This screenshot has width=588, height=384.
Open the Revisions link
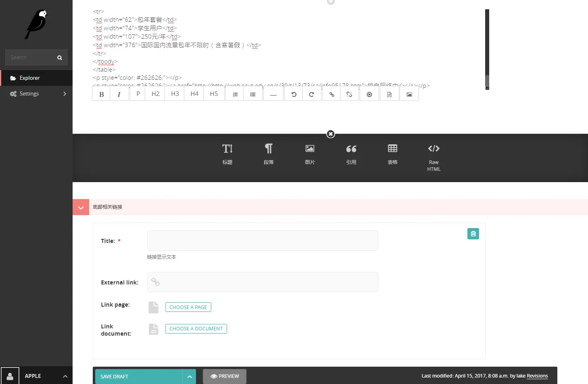537,376
